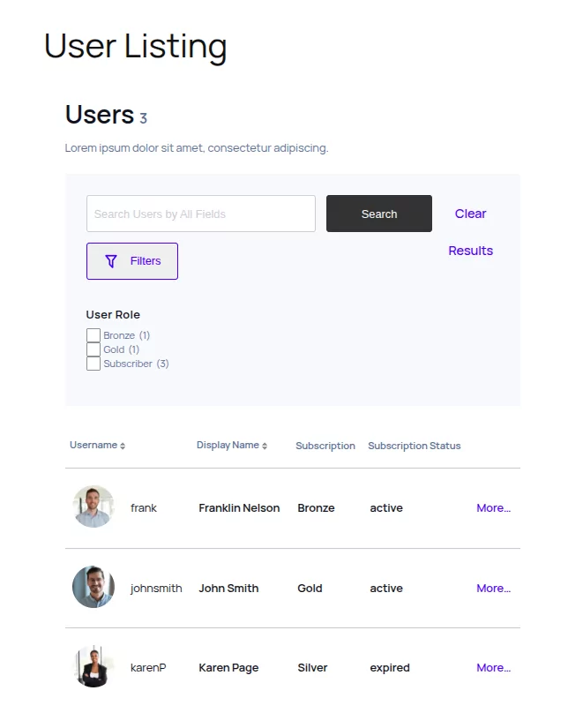583x728 pixels.
Task: Expand More... for Franklin Nelson
Action: click(493, 508)
